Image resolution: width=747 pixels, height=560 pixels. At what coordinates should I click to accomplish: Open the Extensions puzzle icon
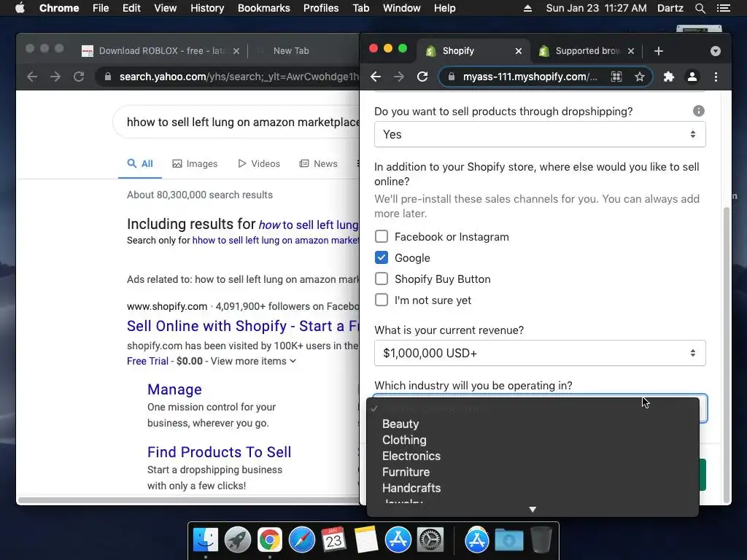coord(669,77)
